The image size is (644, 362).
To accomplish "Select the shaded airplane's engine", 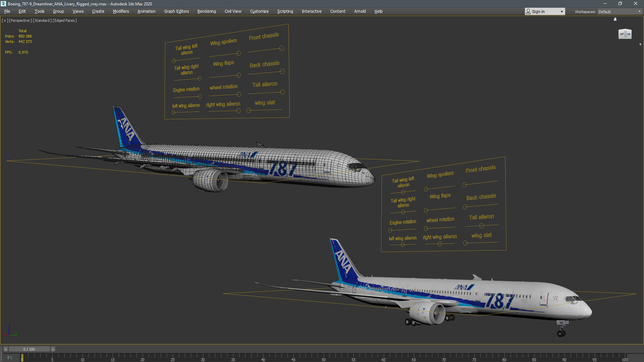I will [428, 313].
